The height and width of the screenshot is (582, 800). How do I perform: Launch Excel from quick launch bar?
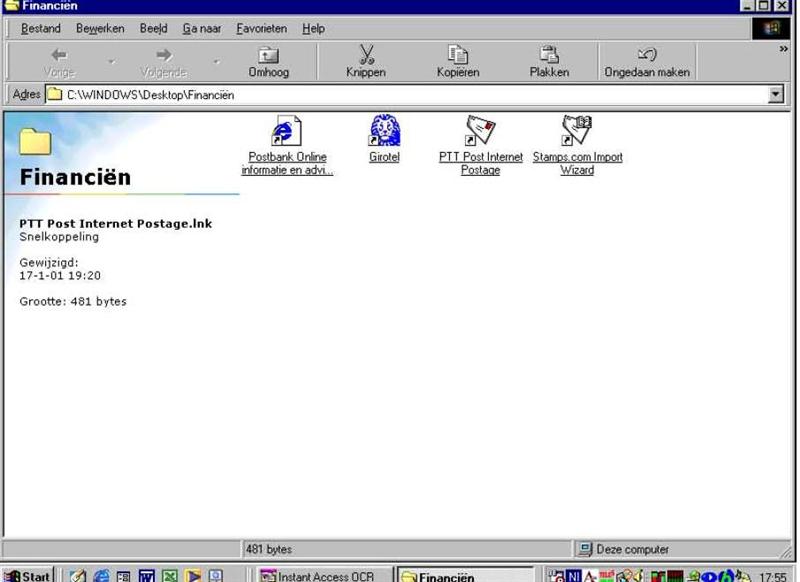[x=169, y=576]
